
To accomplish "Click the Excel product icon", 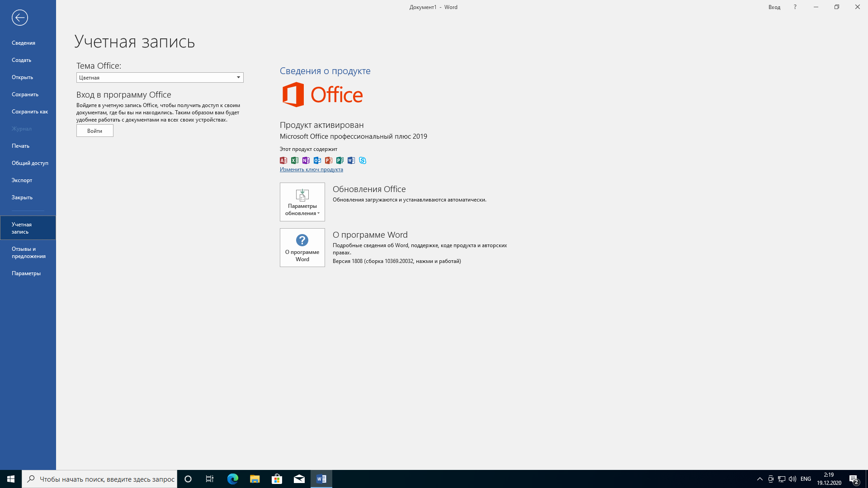I will [x=295, y=160].
